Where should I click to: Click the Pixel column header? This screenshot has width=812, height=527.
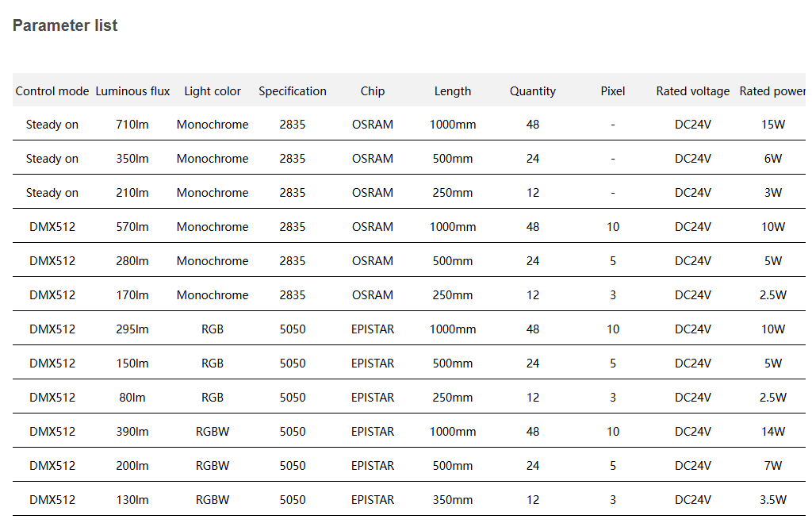coord(613,91)
